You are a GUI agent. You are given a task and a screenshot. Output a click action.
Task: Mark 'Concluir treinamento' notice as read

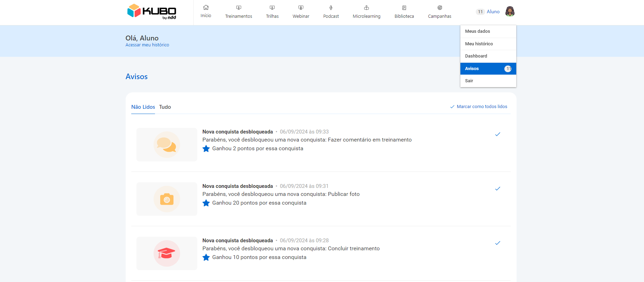point(498,243)
